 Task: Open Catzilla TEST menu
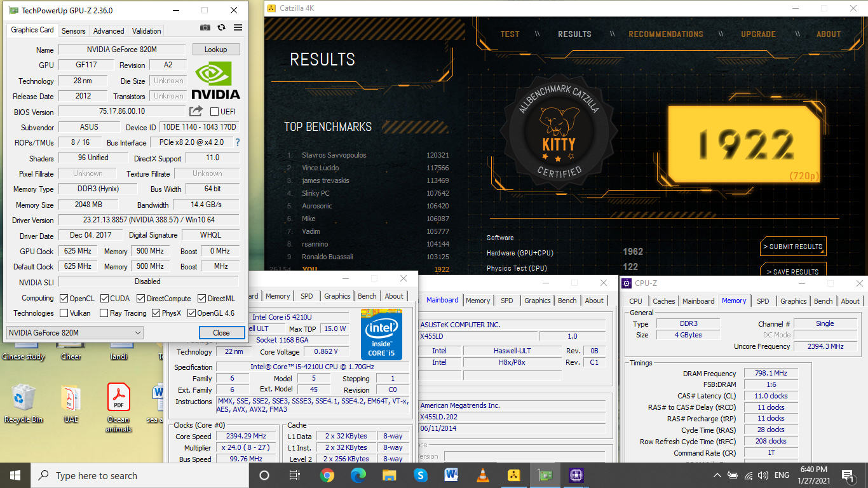(510, 34)
